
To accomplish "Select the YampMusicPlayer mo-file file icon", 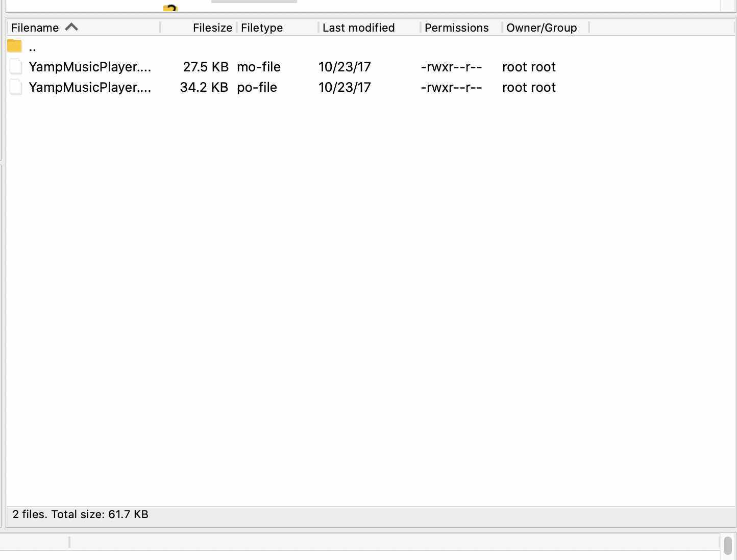I will pyautogui.click(x=16, y=67).
